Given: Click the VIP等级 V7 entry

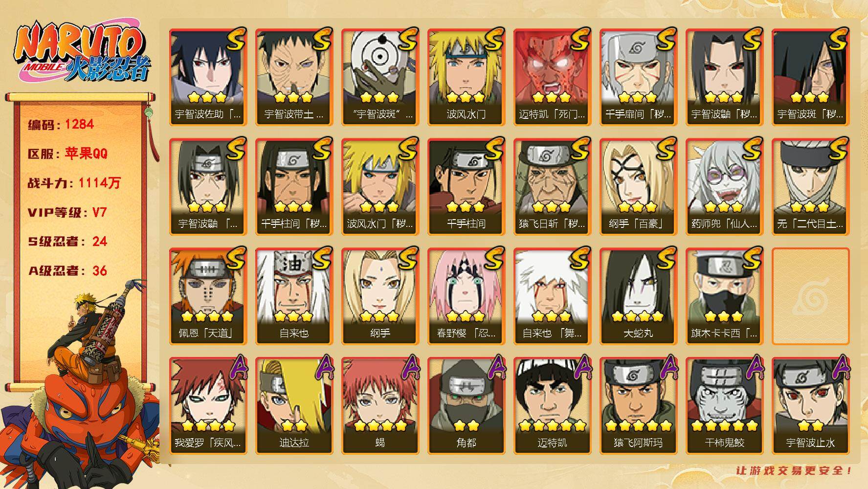Looking at the screenshot, I should pos(67,213).
